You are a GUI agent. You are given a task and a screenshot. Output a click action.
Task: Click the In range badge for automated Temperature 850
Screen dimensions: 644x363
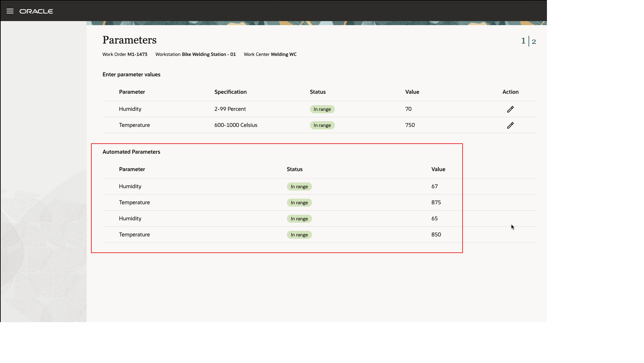(299, 234)
